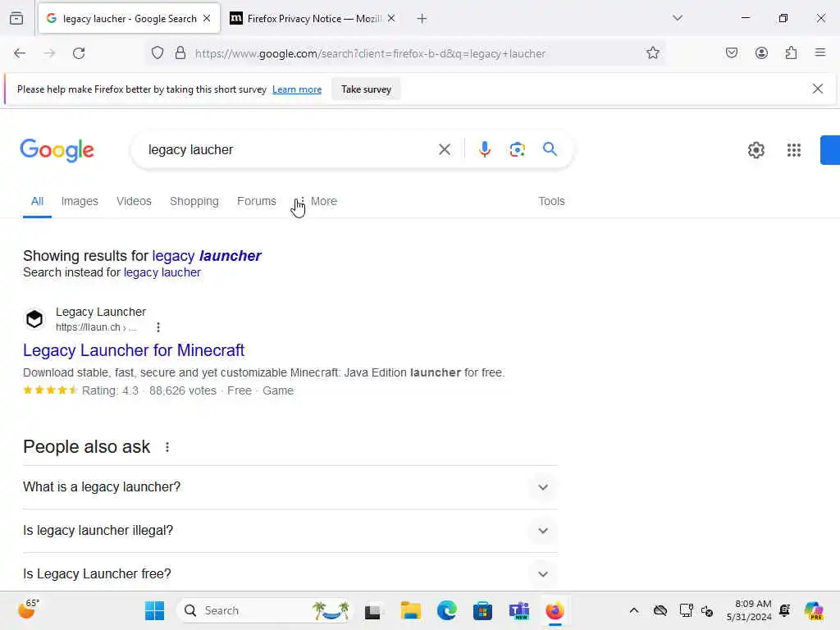Image resolution: width=840 pixels, height=630 pixels.
Task: Show hidden system tray icons
Action: pos(634,610)
